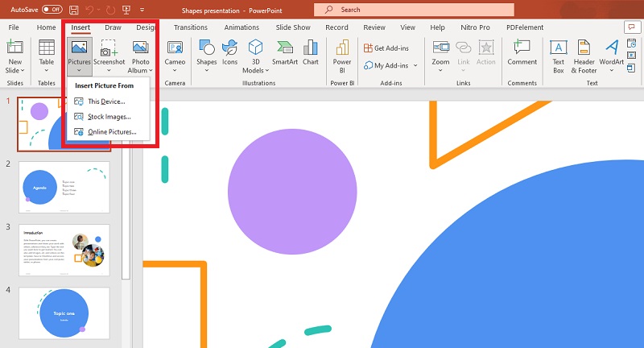
Task: Expand the My Add-ins dropdown arrow
Action: 415,65
